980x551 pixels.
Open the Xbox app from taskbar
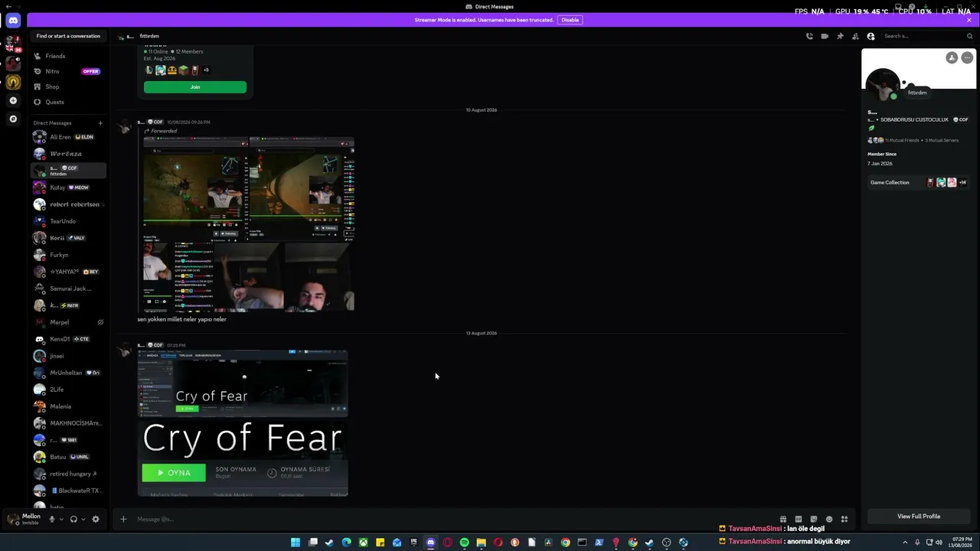click(363, 543)
